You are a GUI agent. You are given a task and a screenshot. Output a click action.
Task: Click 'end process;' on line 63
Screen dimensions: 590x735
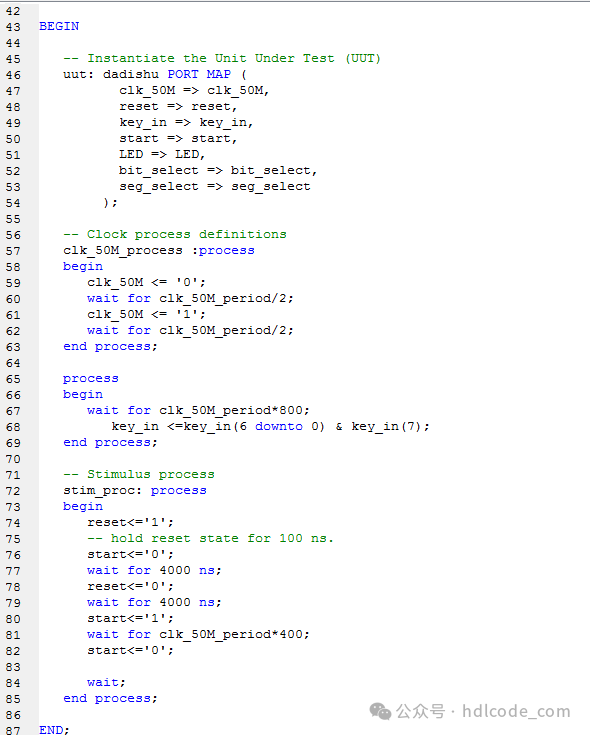coord(111,346)
